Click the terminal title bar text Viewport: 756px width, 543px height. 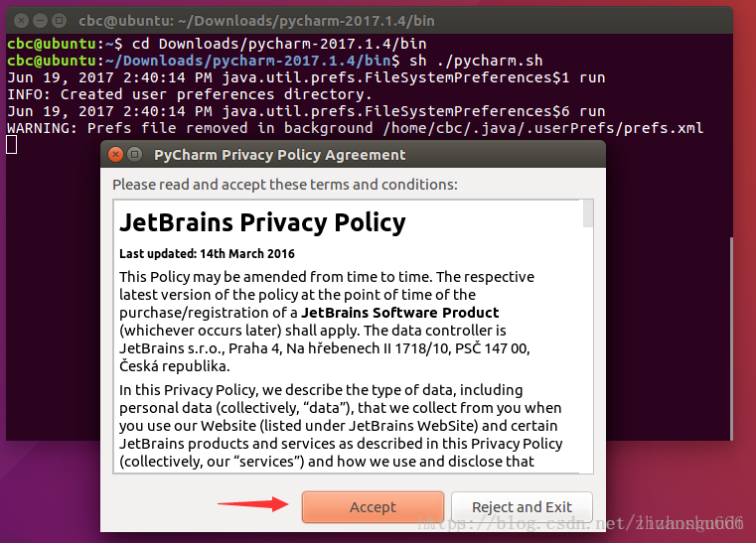pos(256,21)
